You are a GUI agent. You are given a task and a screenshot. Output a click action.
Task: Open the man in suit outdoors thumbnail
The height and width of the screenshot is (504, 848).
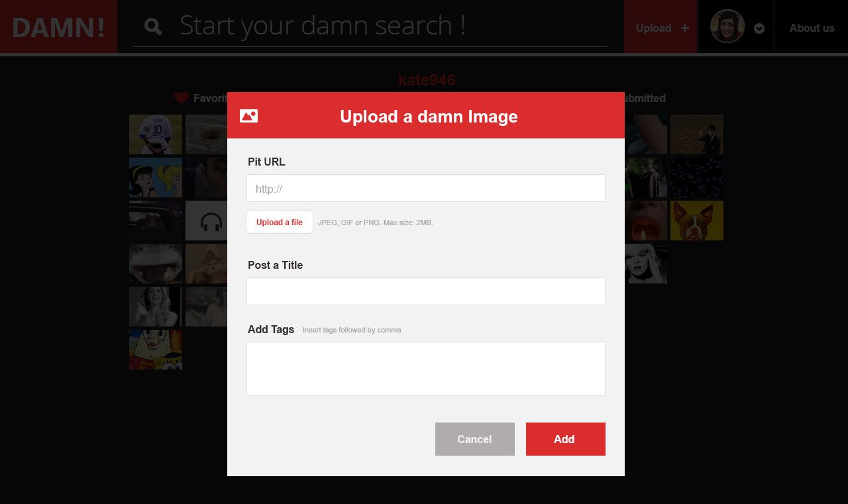point(697,134)
